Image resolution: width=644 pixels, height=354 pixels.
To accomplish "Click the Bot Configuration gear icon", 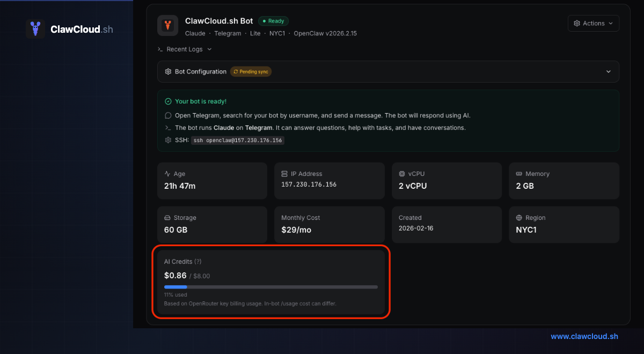I will [168, 72].
